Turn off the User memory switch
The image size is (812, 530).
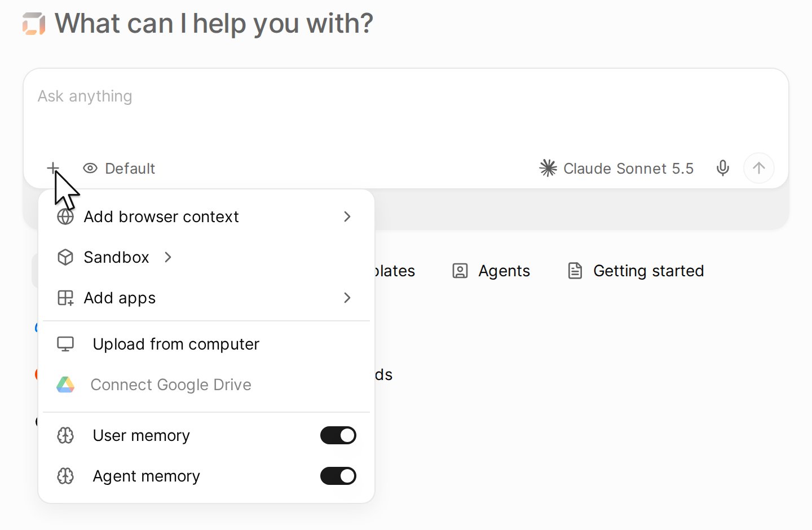[338, 435]
